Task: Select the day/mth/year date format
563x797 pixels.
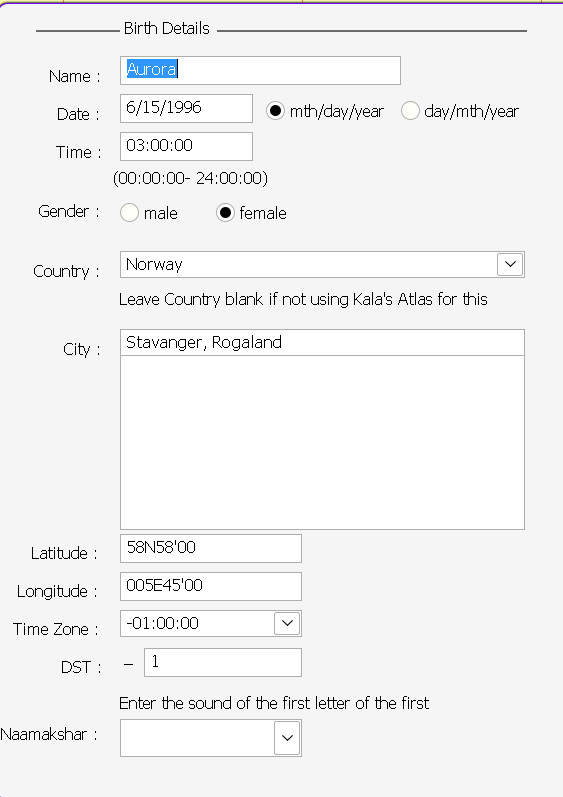Action: pos(410,111)
